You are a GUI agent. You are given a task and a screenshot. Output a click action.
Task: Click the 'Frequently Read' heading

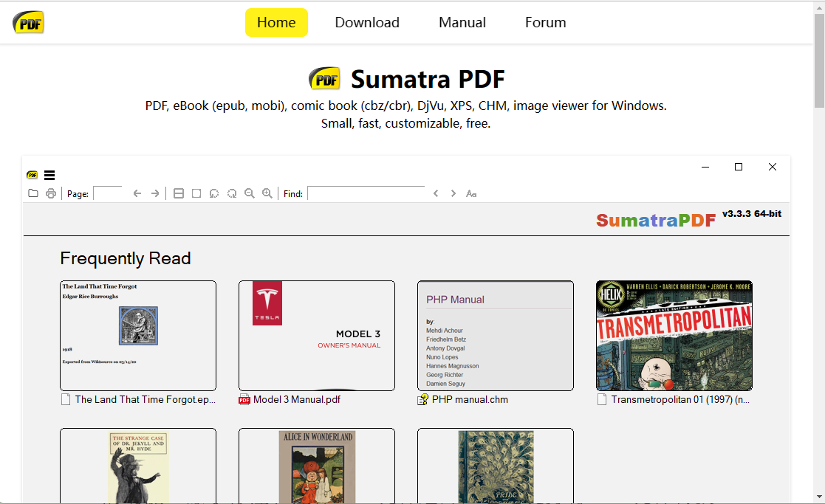(x=126, y=258)
